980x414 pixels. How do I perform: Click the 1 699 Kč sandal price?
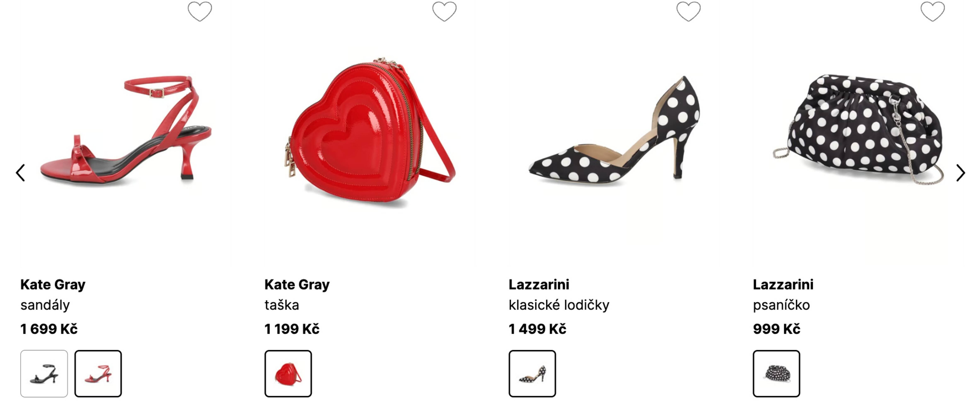[49, 329]
